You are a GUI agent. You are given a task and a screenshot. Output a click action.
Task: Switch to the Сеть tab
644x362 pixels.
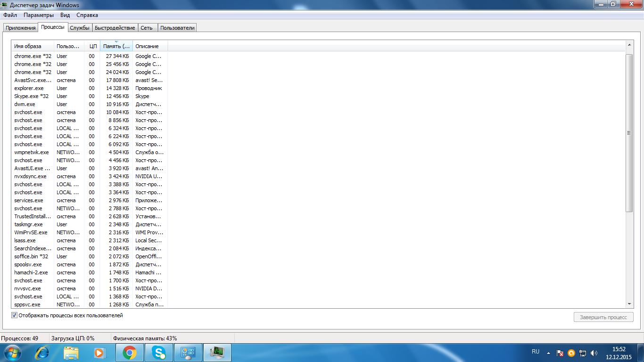[x=147, y=28]
